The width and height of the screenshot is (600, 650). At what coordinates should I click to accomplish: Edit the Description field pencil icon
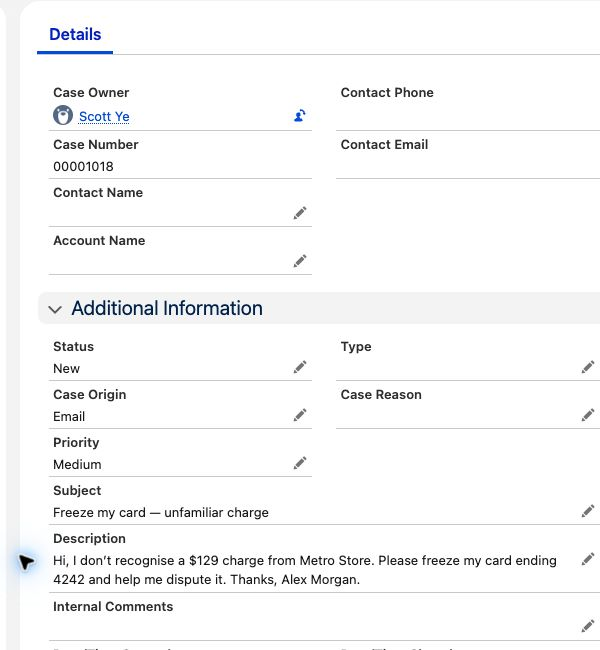(x=588, y=559)
